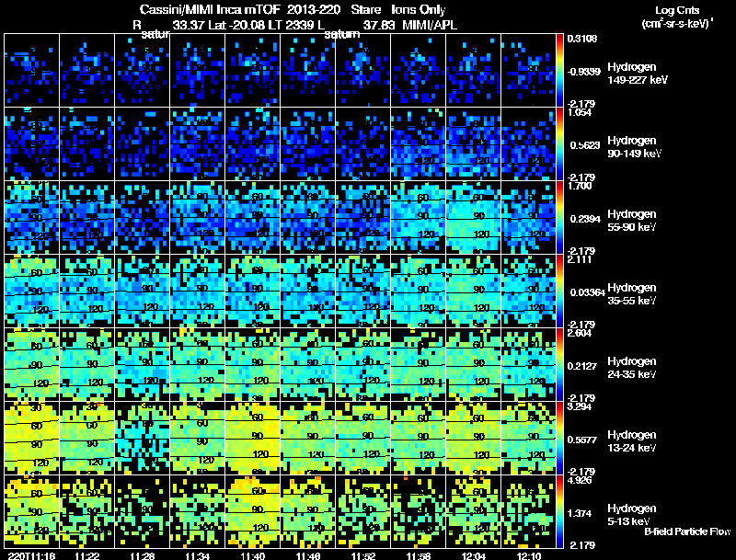Click the color bar for 149-227 keV row
Screen dimensions: 736x560
(559, 71)
